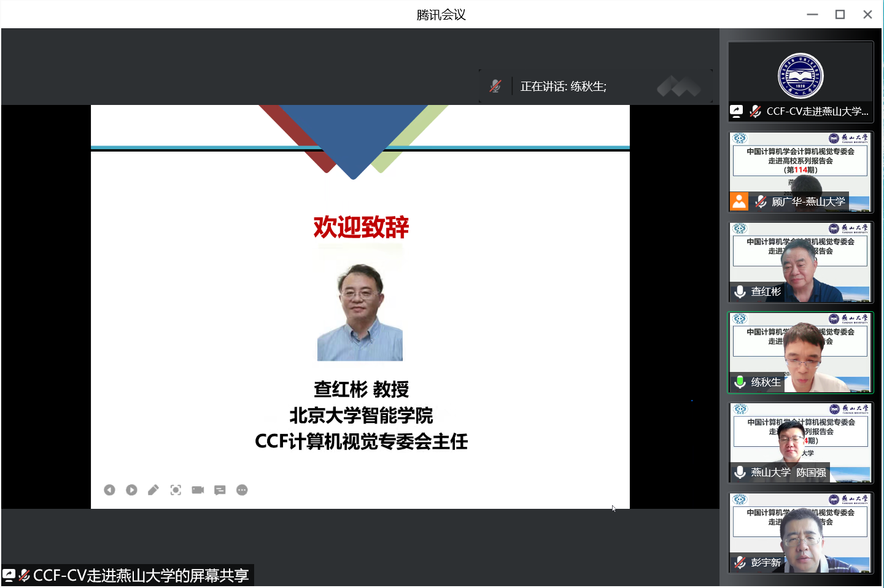
Task: Click the orange host avatar icon for 顾广华
Action: click(x=739, y=201)
